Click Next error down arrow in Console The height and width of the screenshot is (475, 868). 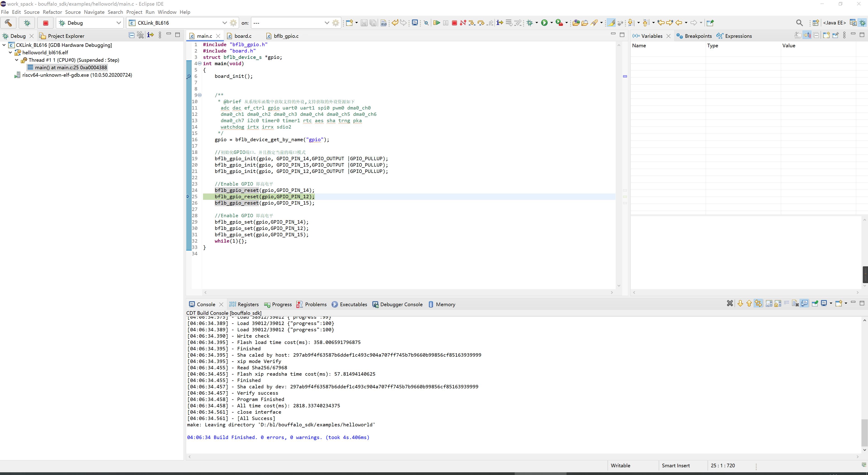coord(741,304)
